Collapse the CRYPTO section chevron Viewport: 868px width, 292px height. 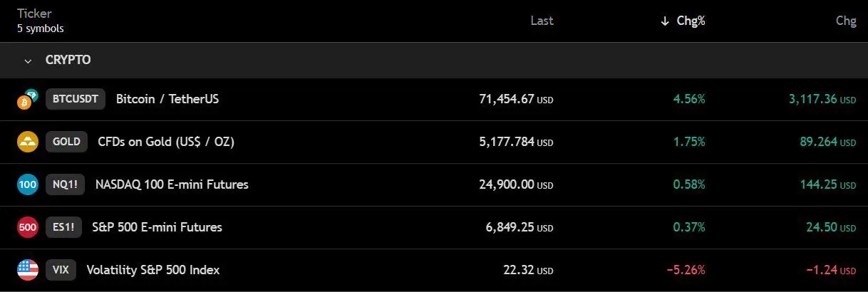pos(28,61)
